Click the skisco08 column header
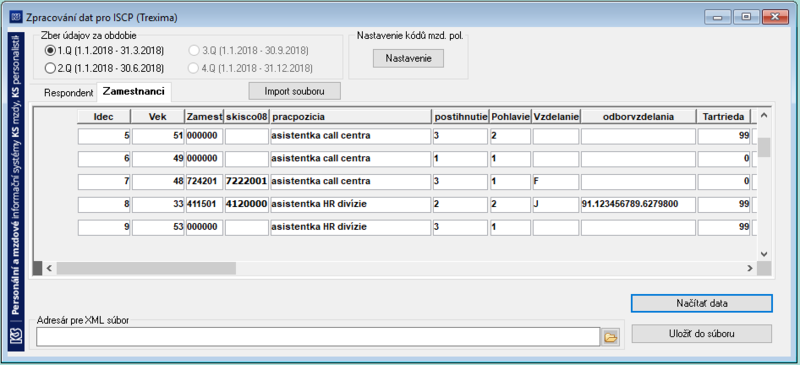 click(246, 117)
